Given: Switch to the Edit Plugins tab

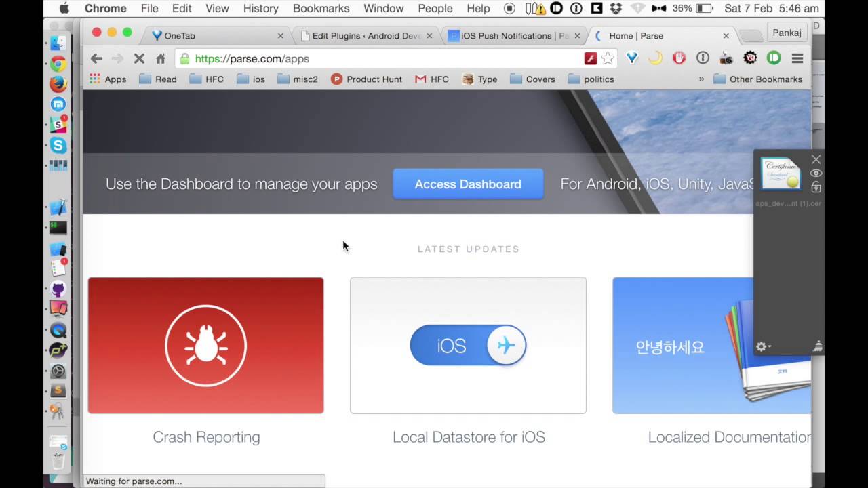Looking at the screenshot, I should [x=366, y=36].
